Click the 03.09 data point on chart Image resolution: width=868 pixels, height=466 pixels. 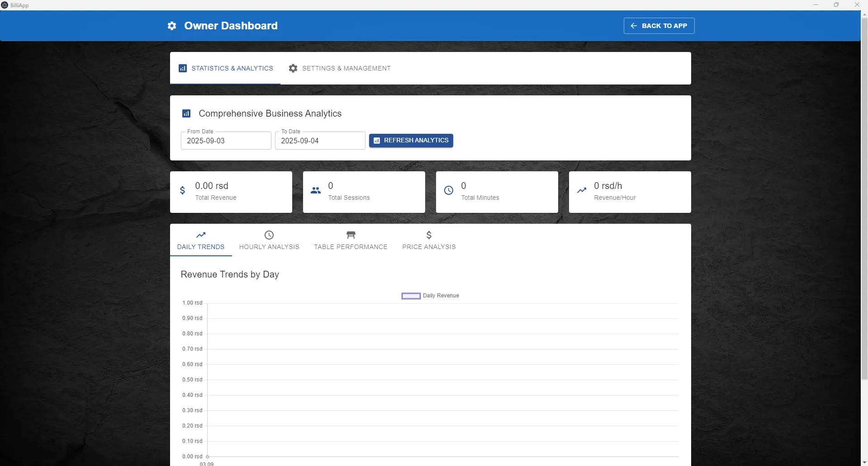tap(208, 457)
